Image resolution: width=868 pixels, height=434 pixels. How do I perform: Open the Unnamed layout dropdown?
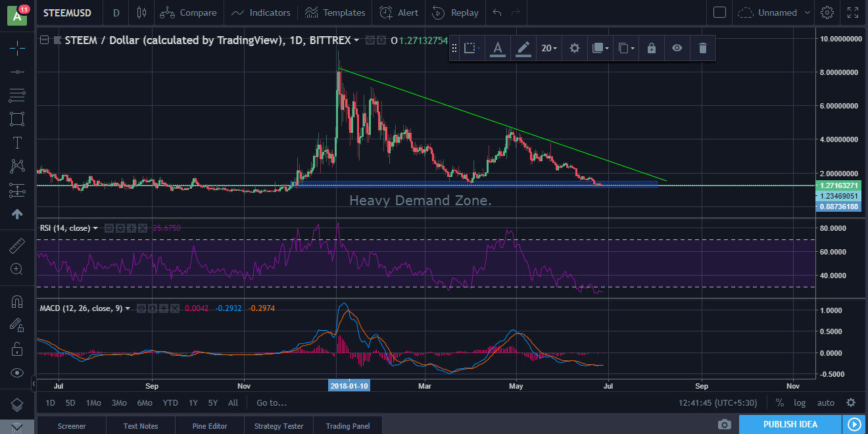(775, 12)
